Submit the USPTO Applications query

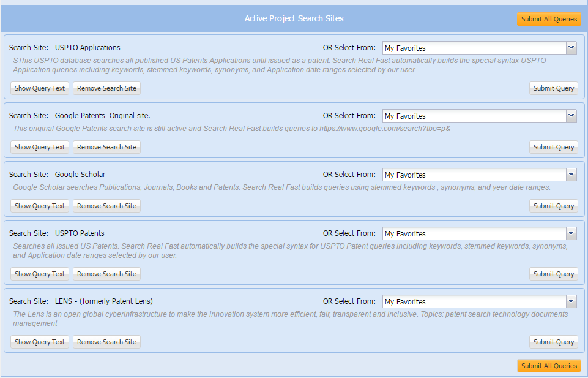coord(554,88)
